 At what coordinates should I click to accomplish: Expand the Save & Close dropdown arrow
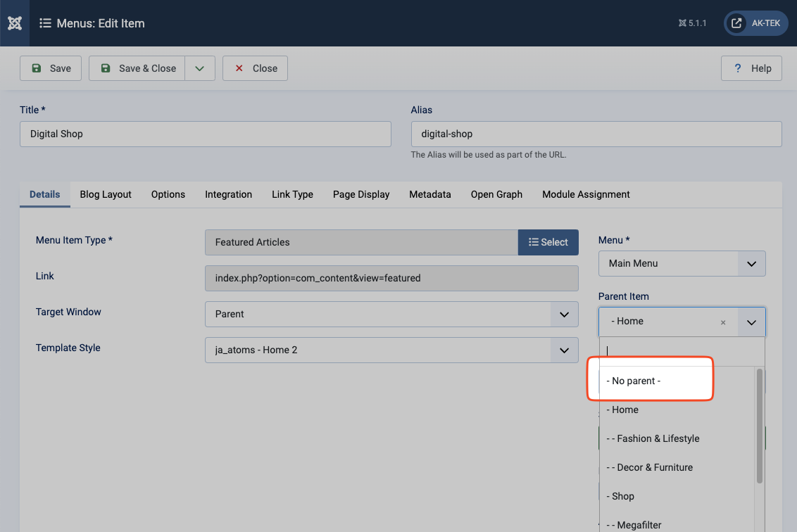pyautogui.click(x=200, y=68)
